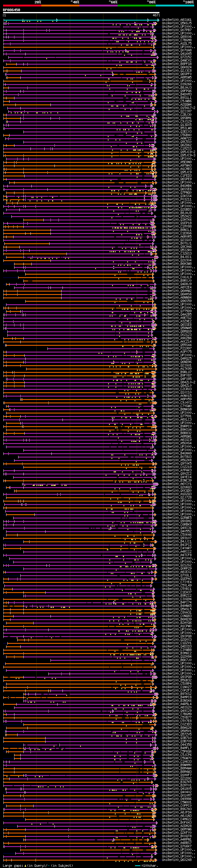
Task: Pick the UniRef100_Q6SSE8 label
Action: coord(177,325)
